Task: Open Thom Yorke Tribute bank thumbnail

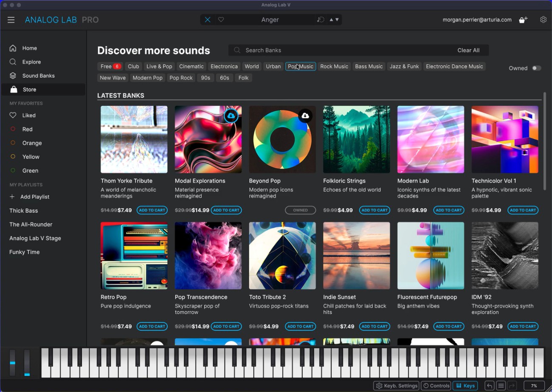Action: pyautogui.click(x=134, y=139)
